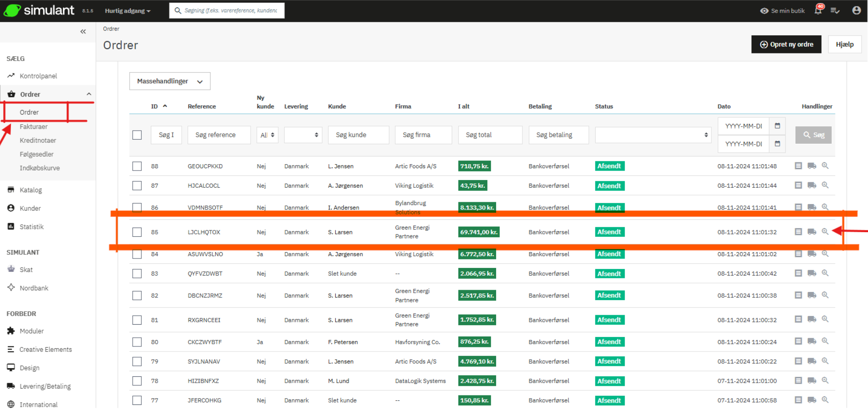
Task: Click the view icon for order 80
Action: click(825, 341)
